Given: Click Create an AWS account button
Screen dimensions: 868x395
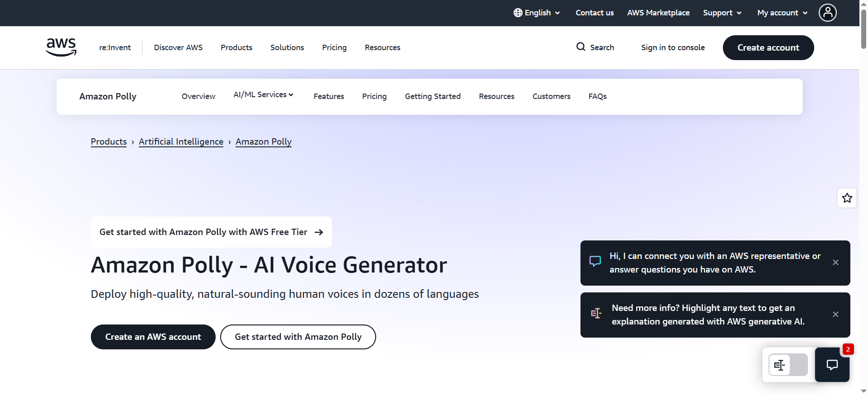Looking at the screenshot, I should click(x=153, y=337).
